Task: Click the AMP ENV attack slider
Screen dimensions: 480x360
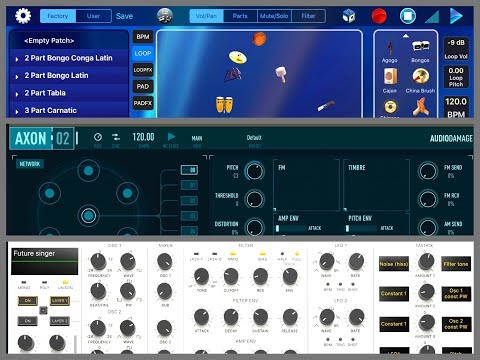Action: 290,228
